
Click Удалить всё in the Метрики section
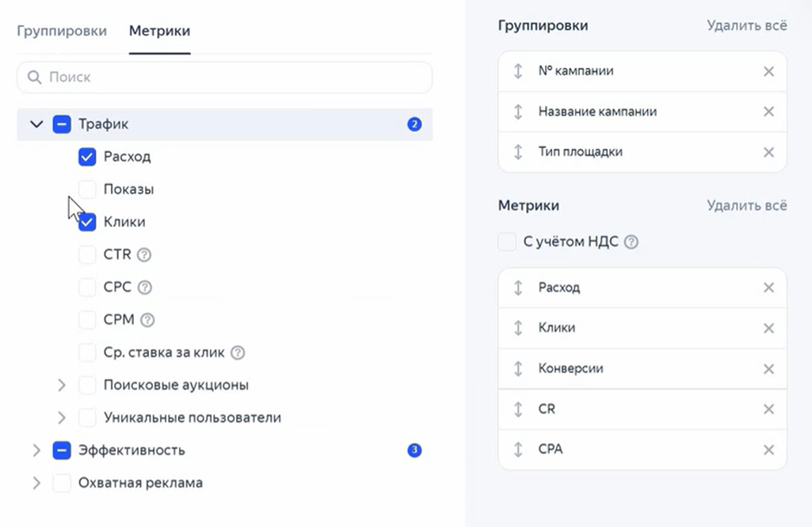pos(746,205)
